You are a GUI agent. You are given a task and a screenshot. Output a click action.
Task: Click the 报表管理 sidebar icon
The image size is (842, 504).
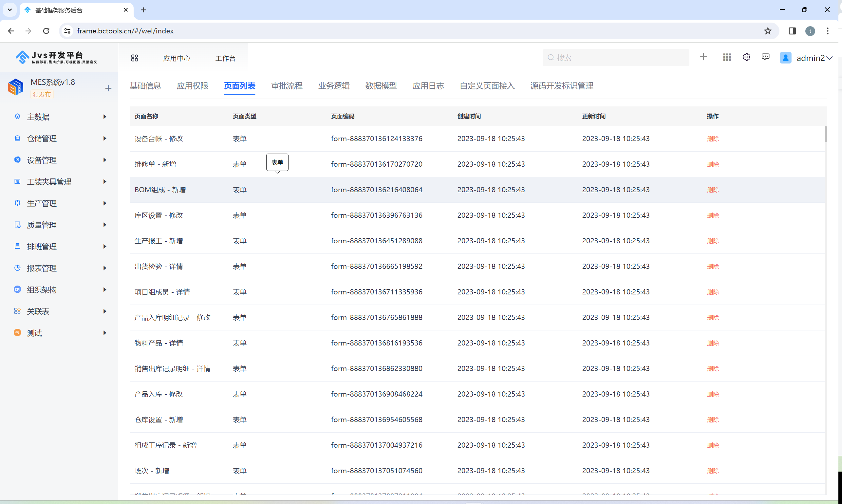(x=17, y=268)
